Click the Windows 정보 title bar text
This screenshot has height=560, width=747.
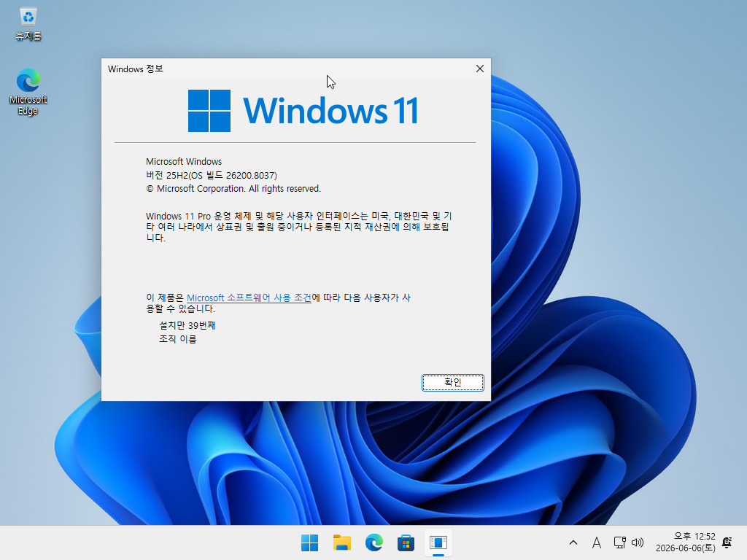click(x=135, y=69)
